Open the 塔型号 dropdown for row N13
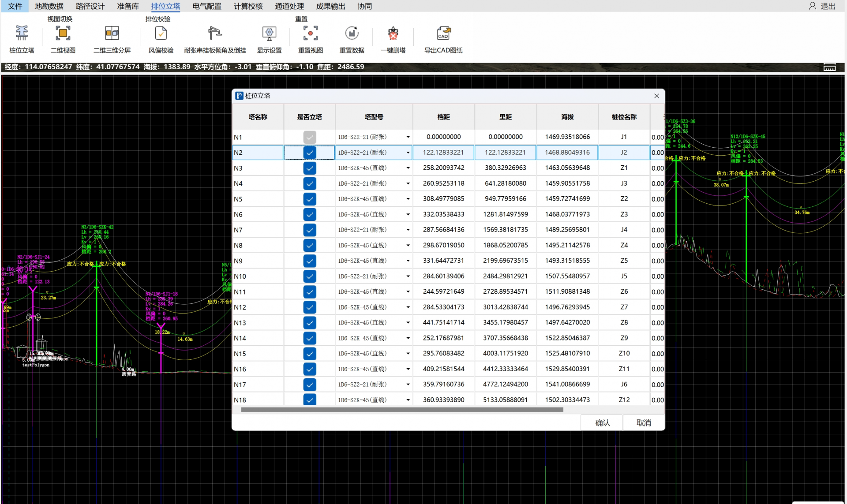This screenshot has width=847, height=504. click(x=408, y=323)
